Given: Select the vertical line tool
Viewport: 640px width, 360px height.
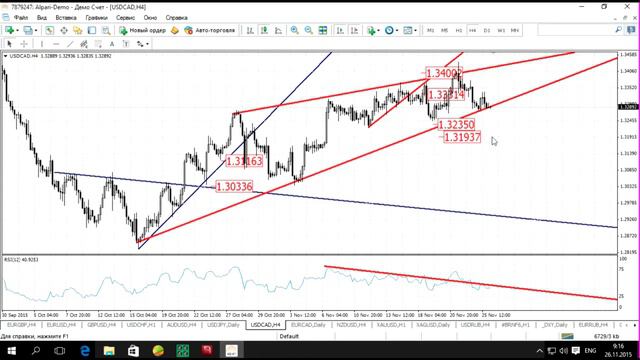Looking at the screenshot, I should (42, 44).
